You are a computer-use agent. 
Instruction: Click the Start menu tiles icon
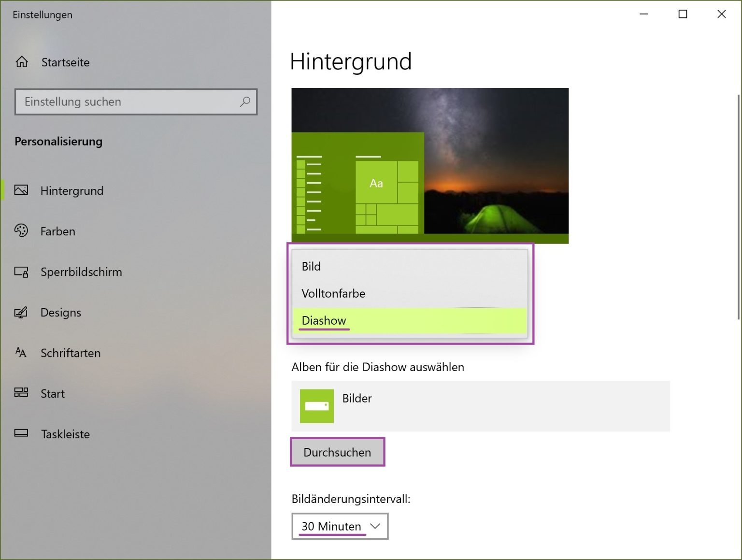pos(21,393)
